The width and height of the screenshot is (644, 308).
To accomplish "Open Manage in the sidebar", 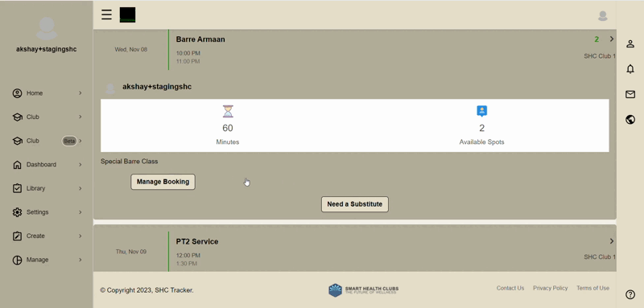I will pos(37,260).
